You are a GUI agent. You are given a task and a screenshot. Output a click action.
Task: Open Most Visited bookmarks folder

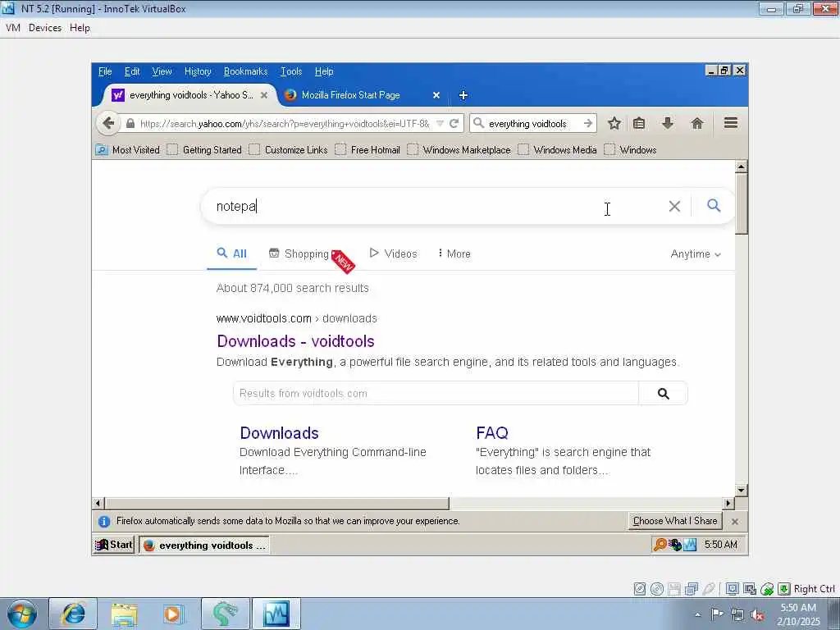point(128,150)
